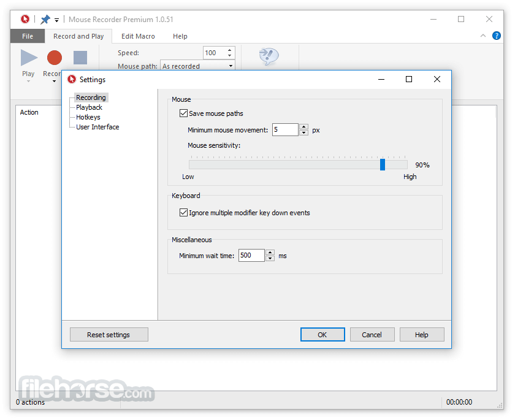
Task: Click the Mouse Recorder app icon in title bar
Action: (x=25, y=20)
